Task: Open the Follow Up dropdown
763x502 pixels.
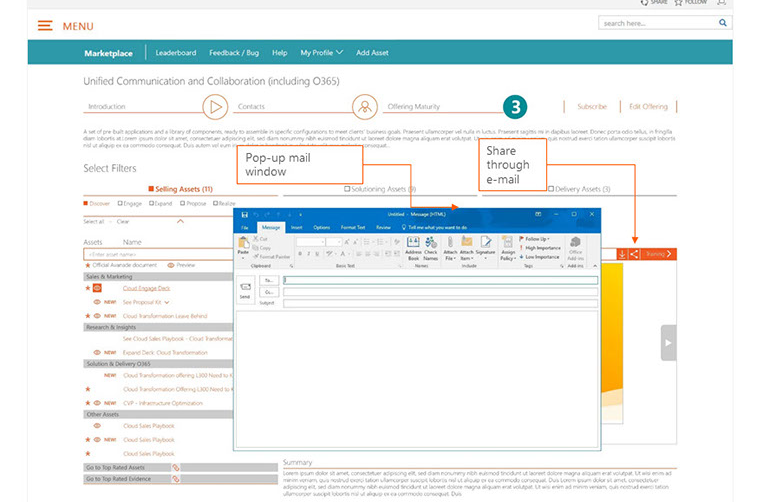Action: [537, 239]
